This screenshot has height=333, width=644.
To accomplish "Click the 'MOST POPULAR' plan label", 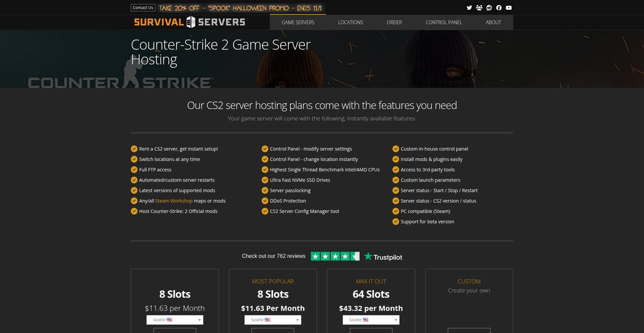I will pyautogui.click(x=273, y=281).
